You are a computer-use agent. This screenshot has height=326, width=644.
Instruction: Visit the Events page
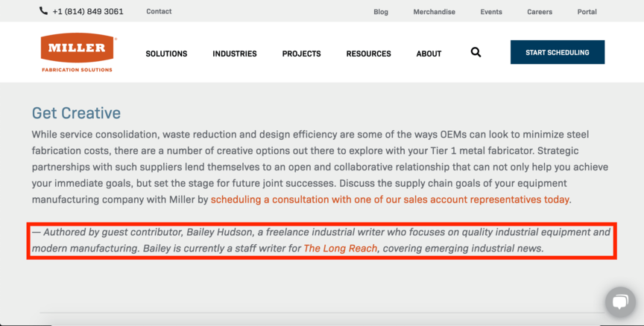(491, 12)
